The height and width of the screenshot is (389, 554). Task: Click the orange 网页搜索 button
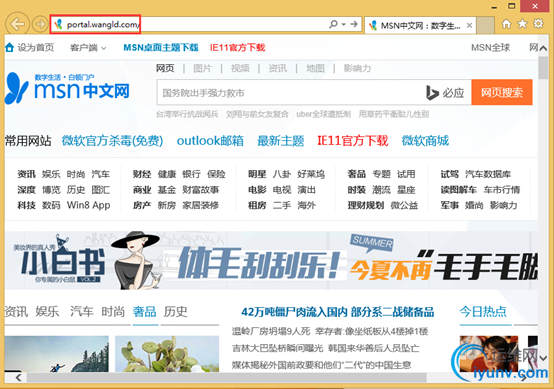click(x=502, y=93)
